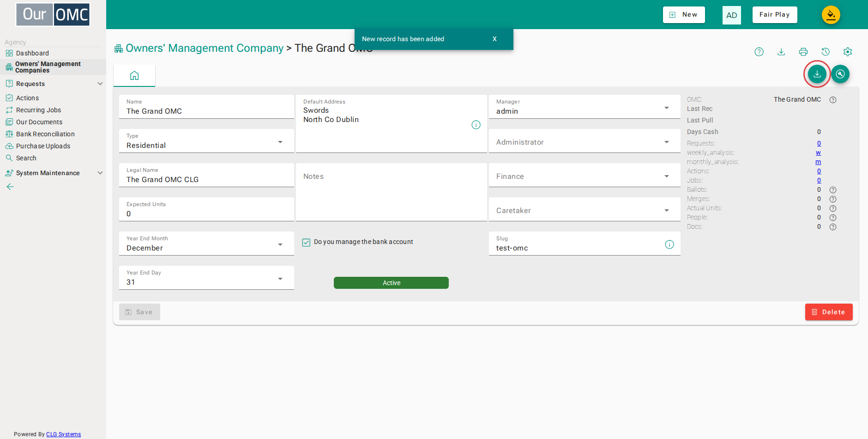
Task: Expand the Requests sidebar menu
Action: (53, 84)
